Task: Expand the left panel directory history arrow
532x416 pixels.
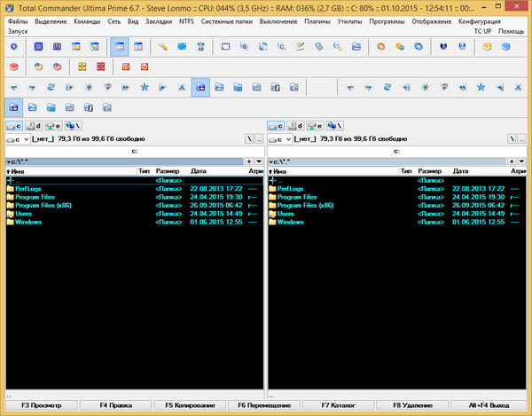Action: (x=259, y=161)
